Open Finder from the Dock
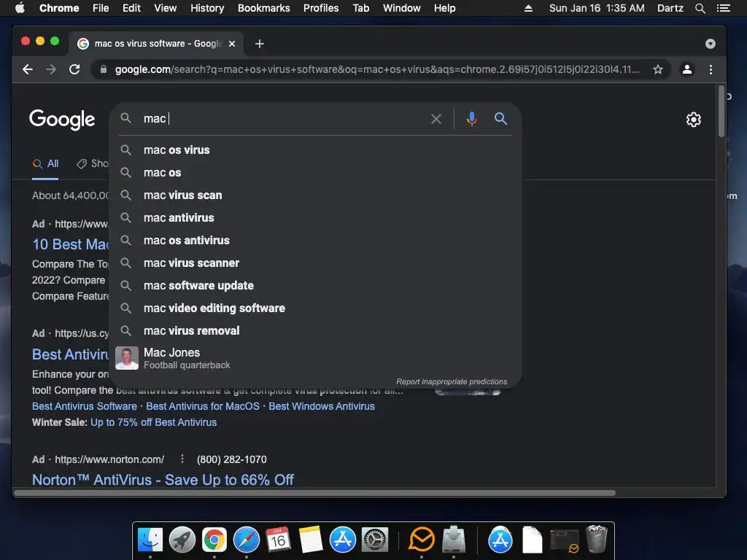 coord(150,540)
